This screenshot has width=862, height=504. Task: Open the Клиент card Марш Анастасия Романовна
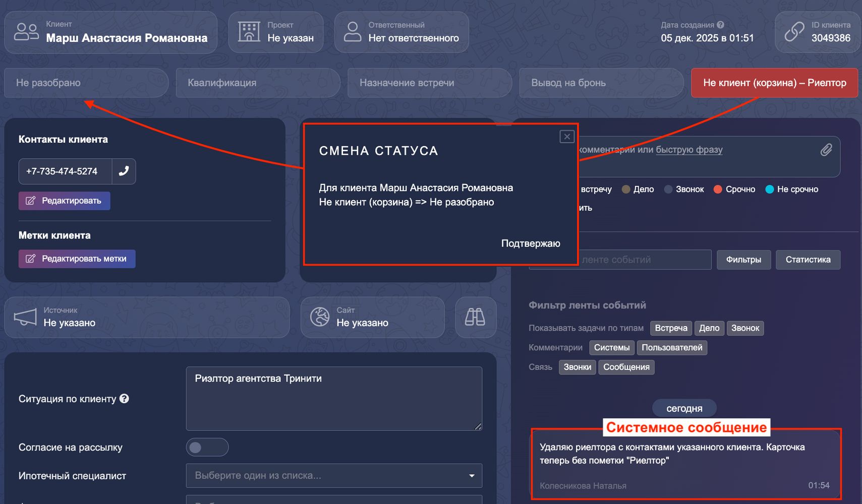click(111, 32)
